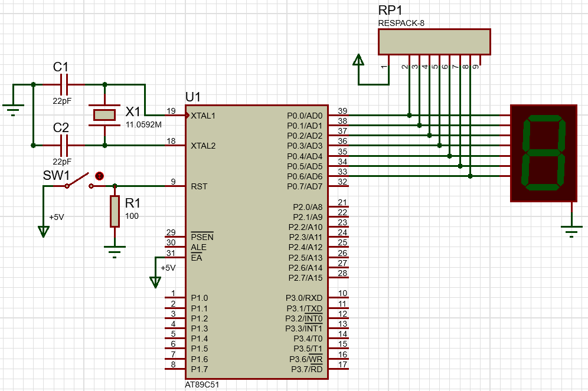Viewport: 588px width, 391px height.
Task: Click the P2.7/A15 pin label
Action: [305, 278]
